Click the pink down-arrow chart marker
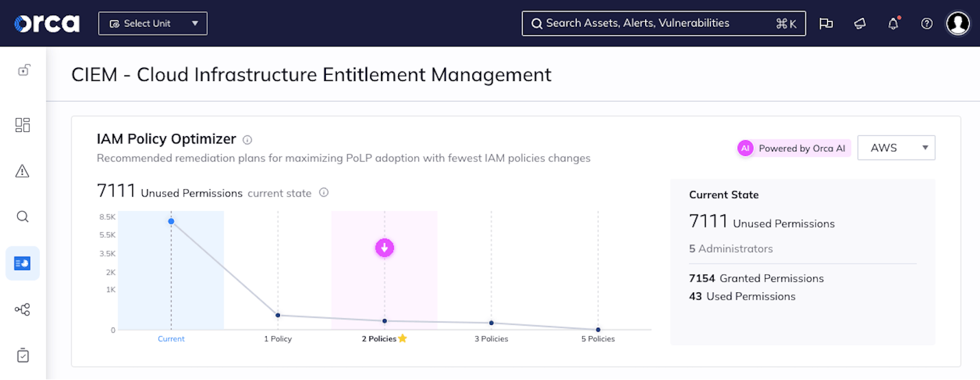The width and height of the screenshot is (980, 380). (385, 248)
